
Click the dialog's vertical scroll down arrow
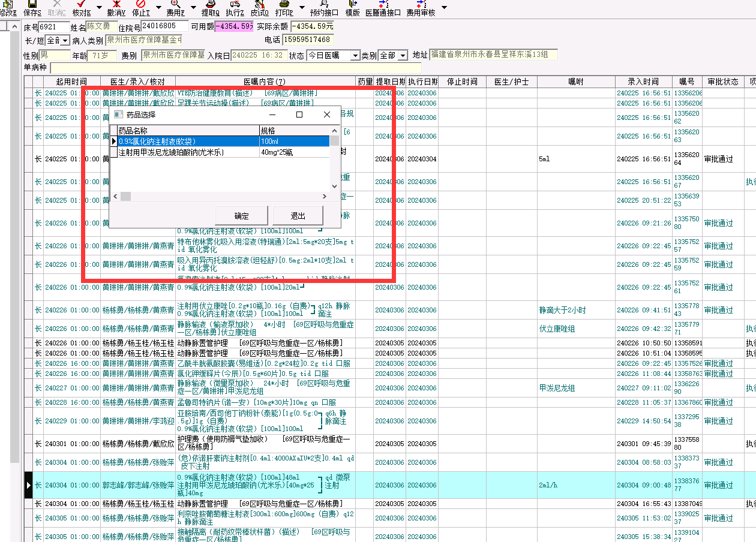tap(335, 186)
